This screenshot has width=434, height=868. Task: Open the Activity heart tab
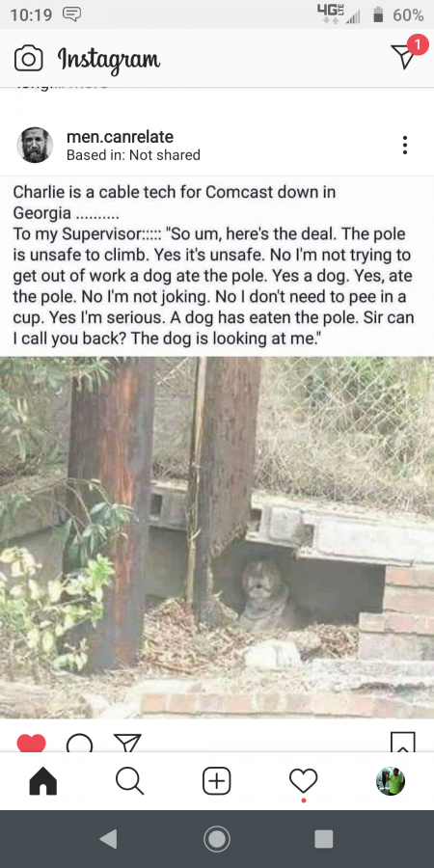pyautogui.click(x=304, y=781)
